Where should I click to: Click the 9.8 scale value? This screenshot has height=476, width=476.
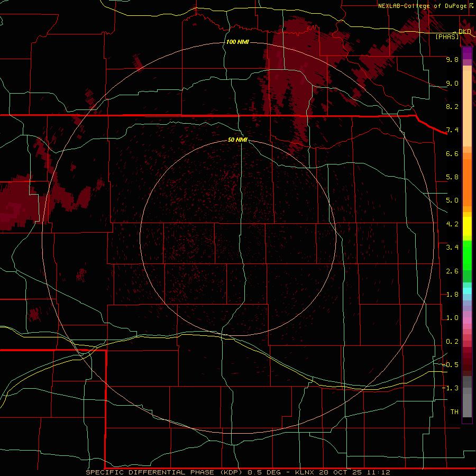[452, 59]
